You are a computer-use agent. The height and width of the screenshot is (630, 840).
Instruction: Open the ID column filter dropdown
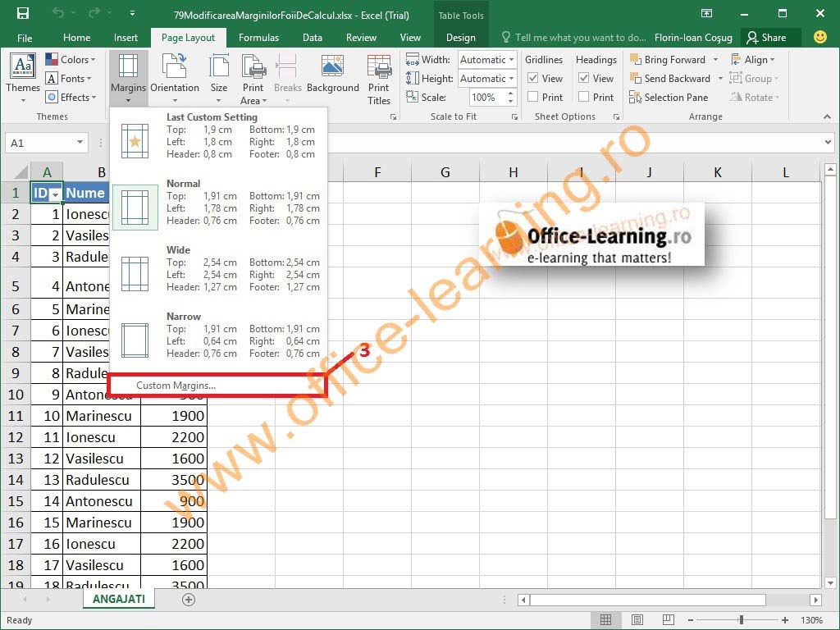[x=55, y=195]
